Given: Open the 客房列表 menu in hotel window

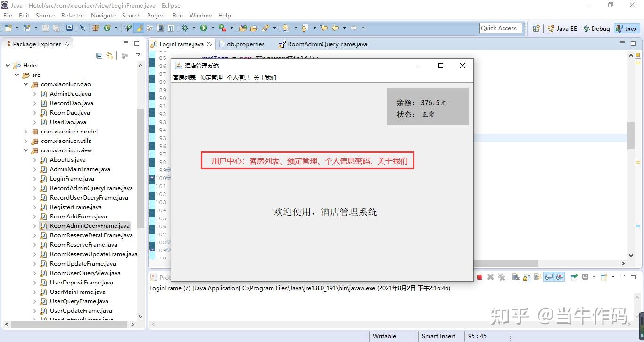Looking at the screenshot, I should 184,78.
